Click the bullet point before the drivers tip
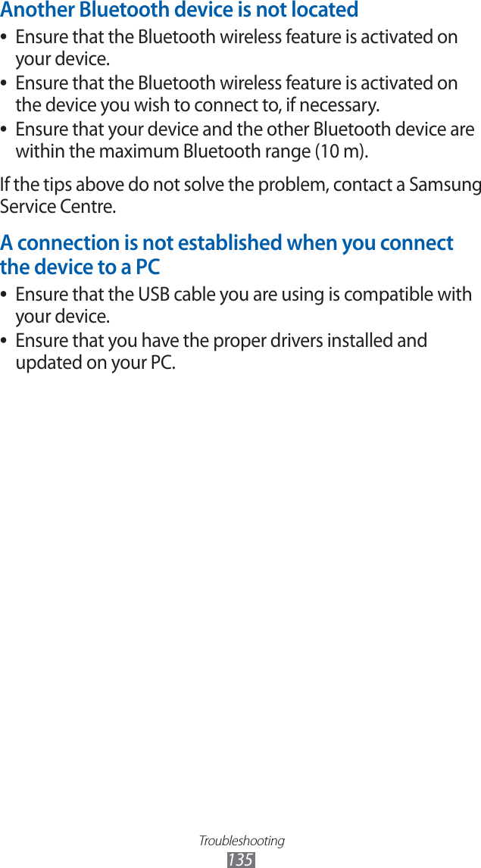The image size is (481, 868). [x=6, y=342]
